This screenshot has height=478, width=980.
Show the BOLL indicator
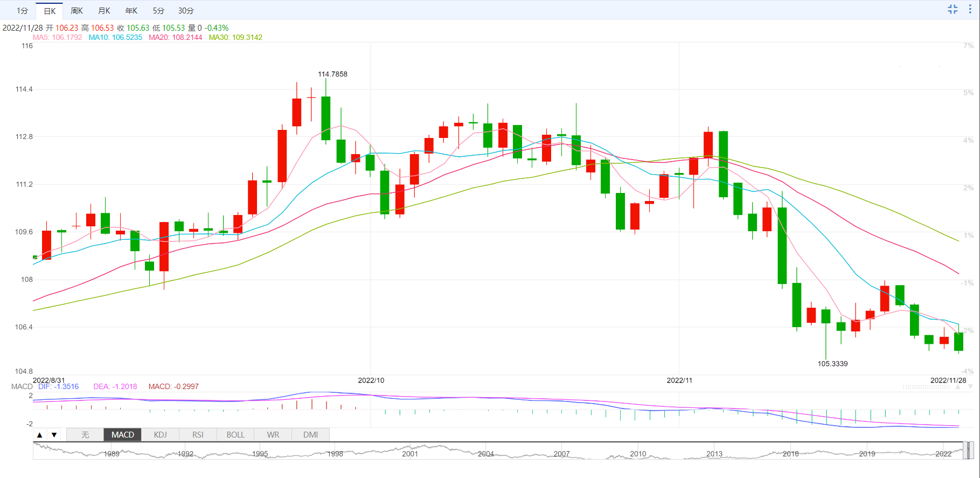click(x=235, y=435)
